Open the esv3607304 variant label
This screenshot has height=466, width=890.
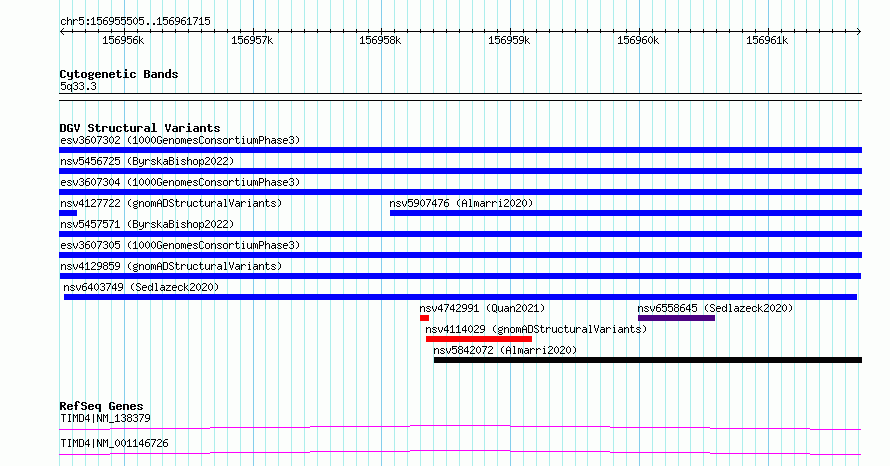tap(180, 182)
